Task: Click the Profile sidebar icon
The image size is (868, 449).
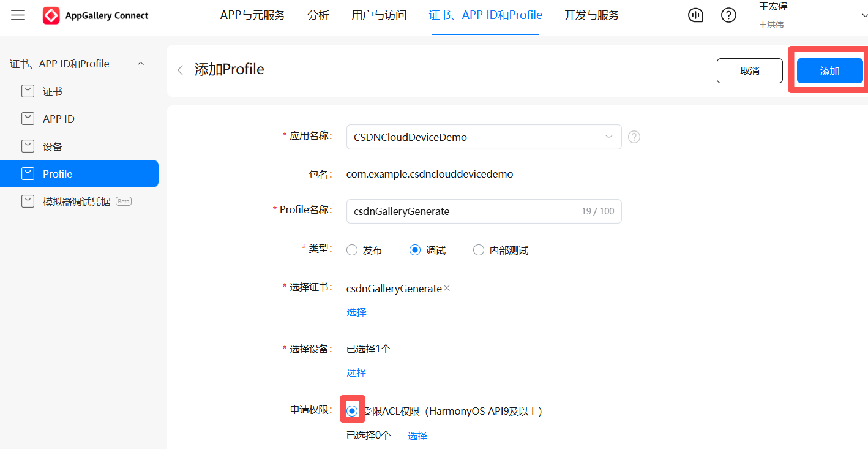Action: [x=28, y=174]
